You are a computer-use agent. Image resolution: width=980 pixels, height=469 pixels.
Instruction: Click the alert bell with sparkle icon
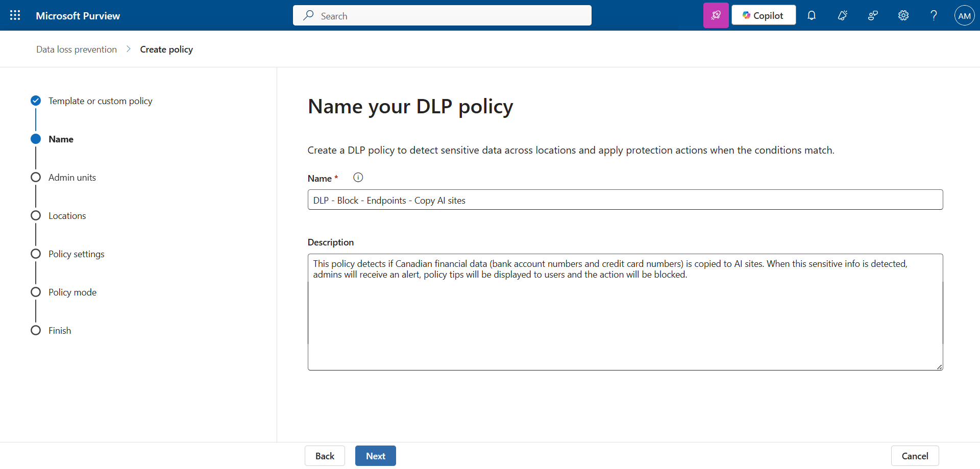[842, 15]
